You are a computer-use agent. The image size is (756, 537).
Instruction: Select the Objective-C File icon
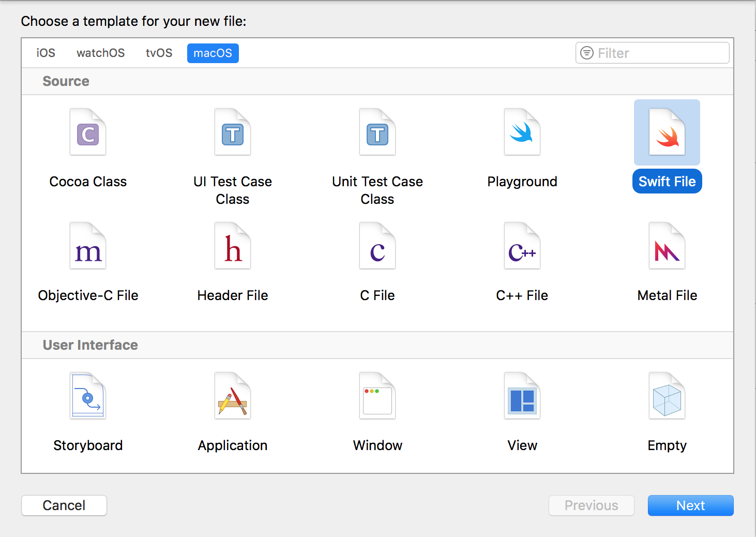coord(88,246)
